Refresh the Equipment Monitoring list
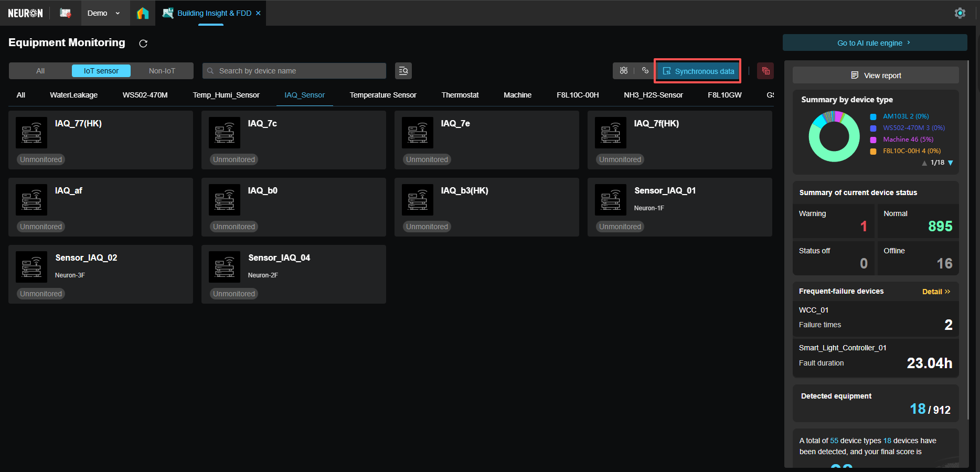Screen dimensions: 980x472 143,44
